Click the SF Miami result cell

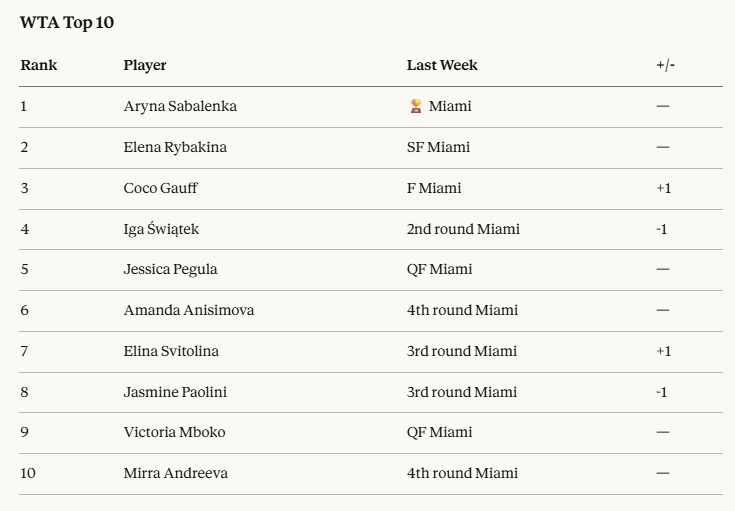point(438,148)
